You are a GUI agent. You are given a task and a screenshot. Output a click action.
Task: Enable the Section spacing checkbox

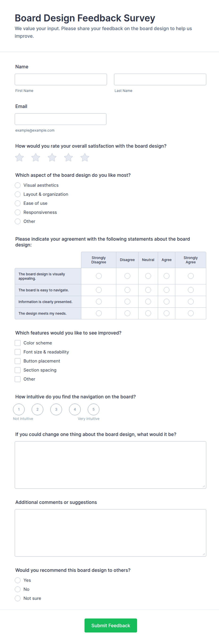(x=17, y=370)
